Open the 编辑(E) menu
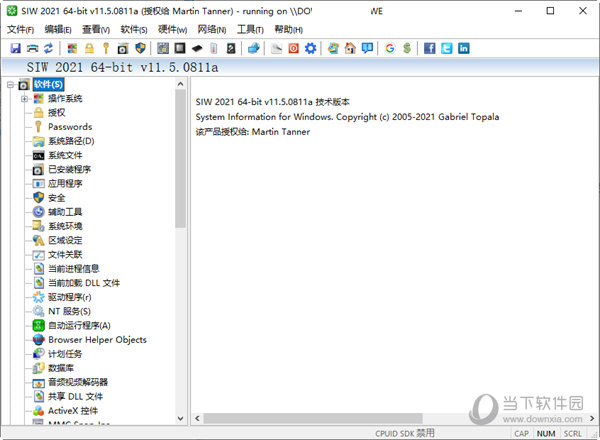 (58, 29)
